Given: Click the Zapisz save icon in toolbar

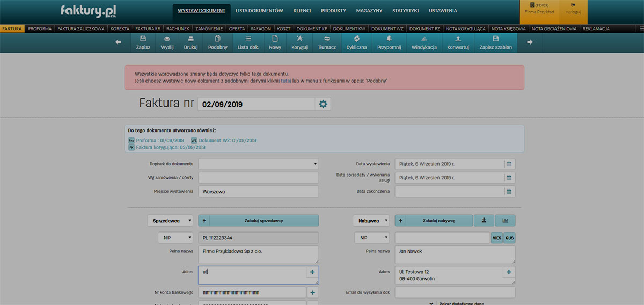Looking at the screenshot, I should [x=143, y=42].
